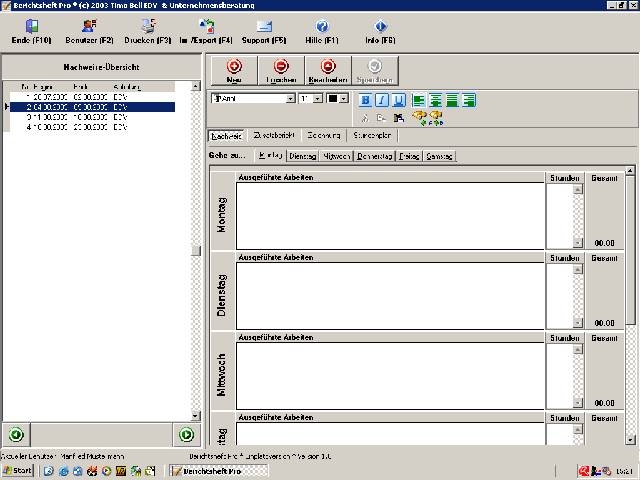Open the font size dropdown
This screenshot has height=480, width=640.
click(318, 99)
